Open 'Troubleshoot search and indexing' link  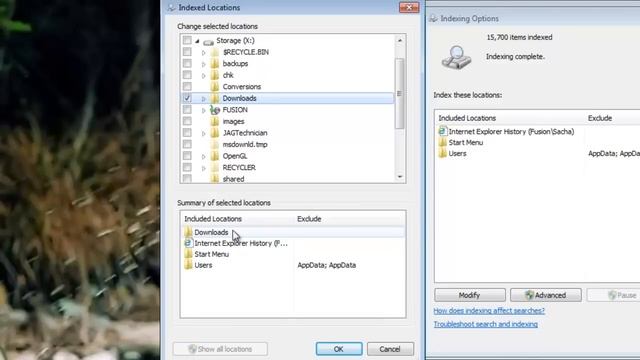(485, 324)
